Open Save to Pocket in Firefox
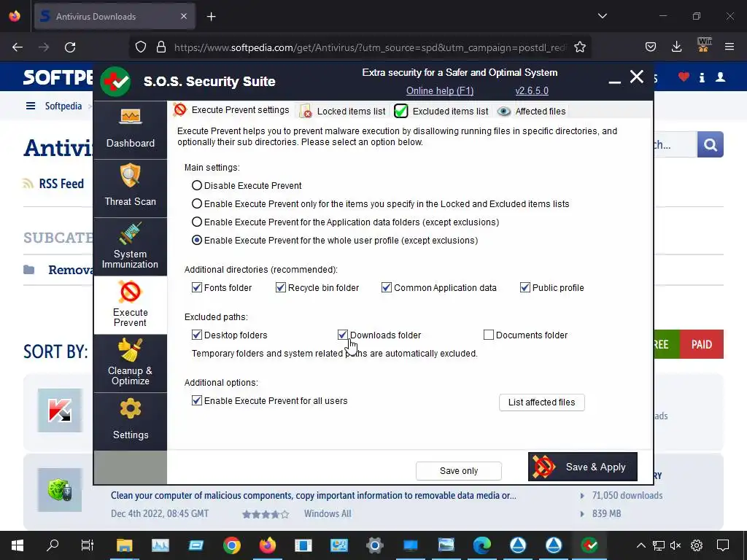 pyautogui.click(x=650, y=47)
